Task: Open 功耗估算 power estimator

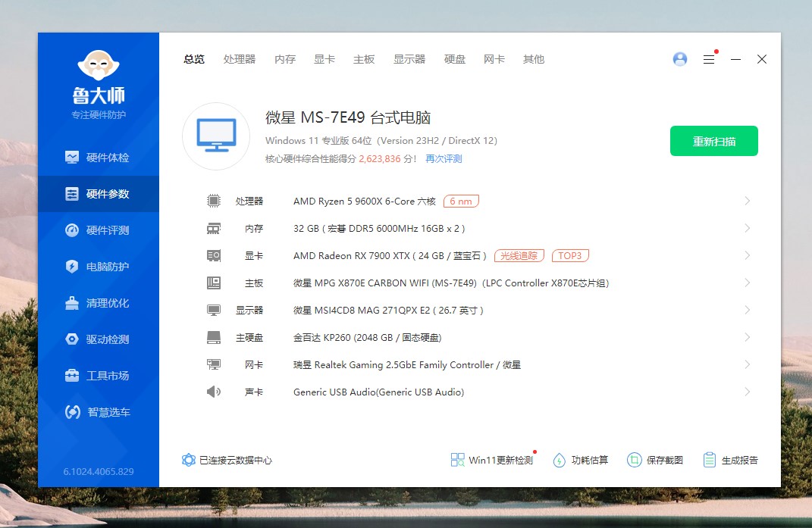Action: (x=581, y=460)
